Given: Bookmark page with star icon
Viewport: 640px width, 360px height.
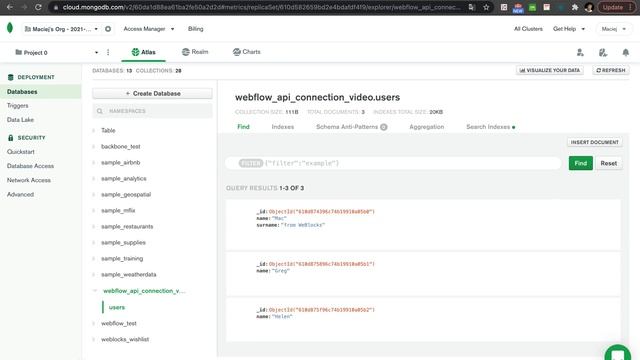Looking at the screenshot, I should (486, 7).
